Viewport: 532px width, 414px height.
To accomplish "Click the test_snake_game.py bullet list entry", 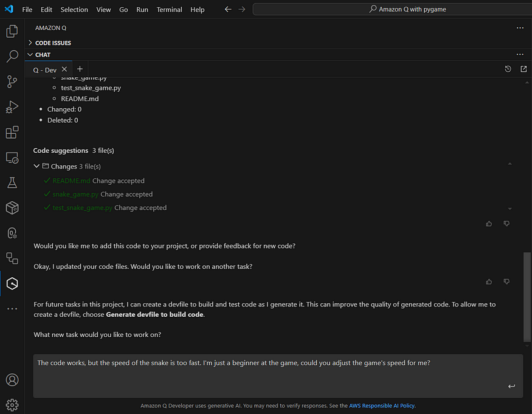I will (91, 88).
